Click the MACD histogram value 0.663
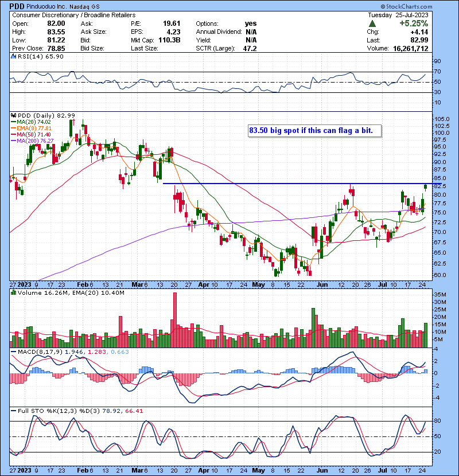 120,352
